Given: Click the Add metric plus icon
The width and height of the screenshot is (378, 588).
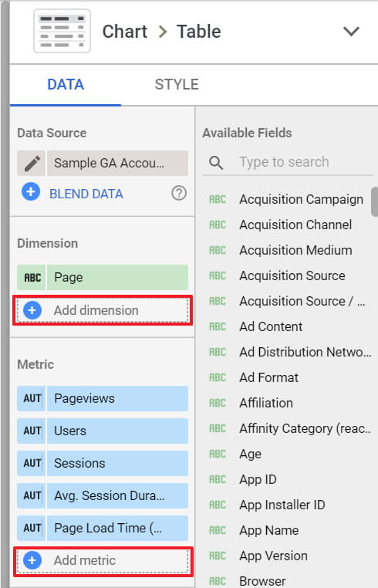Looking at the screenshot, I should point(32,560).
